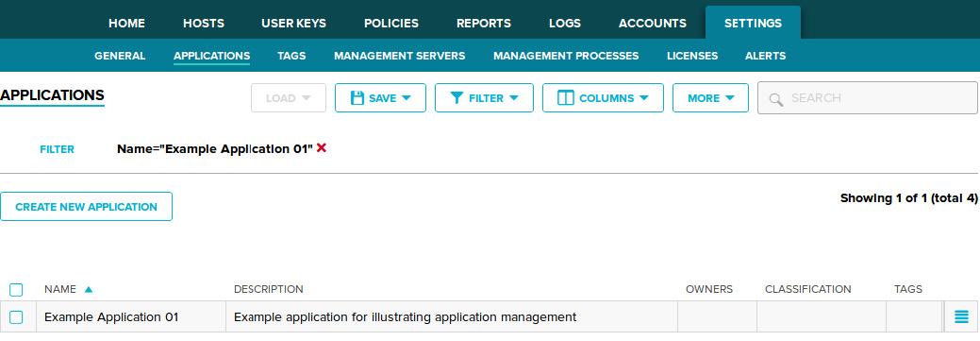Switch to GENERAL settings subtab

click(x=120, y=56)
